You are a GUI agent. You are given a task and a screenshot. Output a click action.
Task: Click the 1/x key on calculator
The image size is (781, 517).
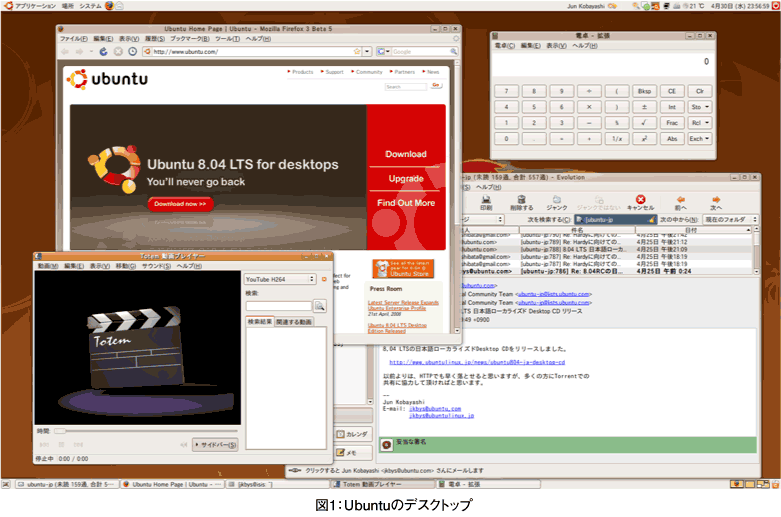(x=617, y=138)
